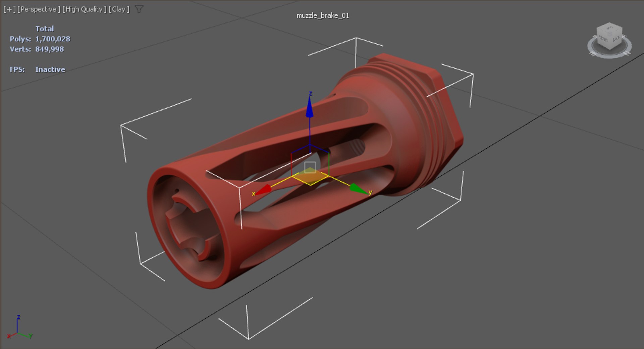Click the blue Z-axis arrow of move gizmo

[x=310, y=107]
